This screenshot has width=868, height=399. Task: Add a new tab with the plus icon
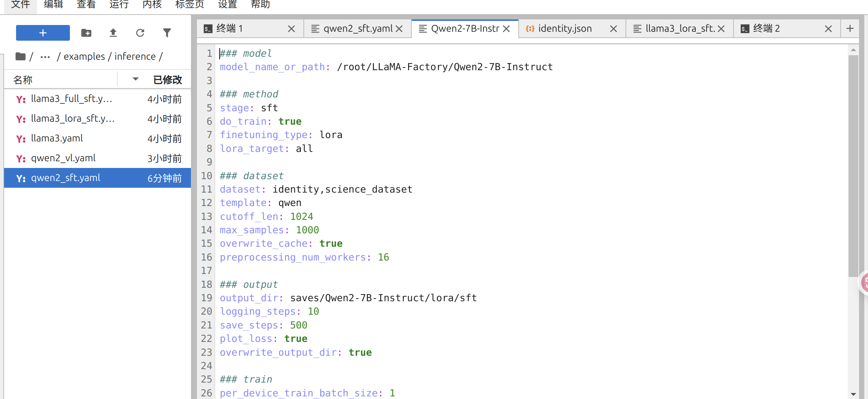pyautogui.click(x=850, y=28)
